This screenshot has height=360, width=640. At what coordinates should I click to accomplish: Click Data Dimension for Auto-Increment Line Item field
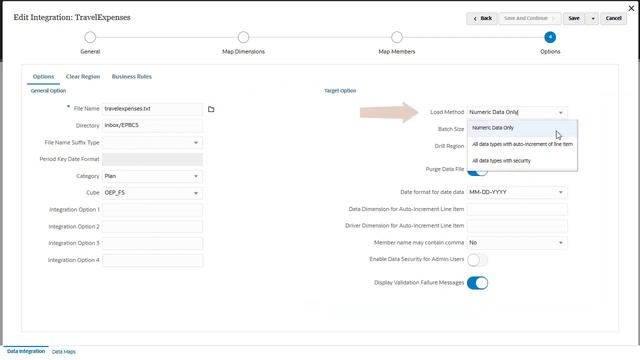(x=517, y=209)
